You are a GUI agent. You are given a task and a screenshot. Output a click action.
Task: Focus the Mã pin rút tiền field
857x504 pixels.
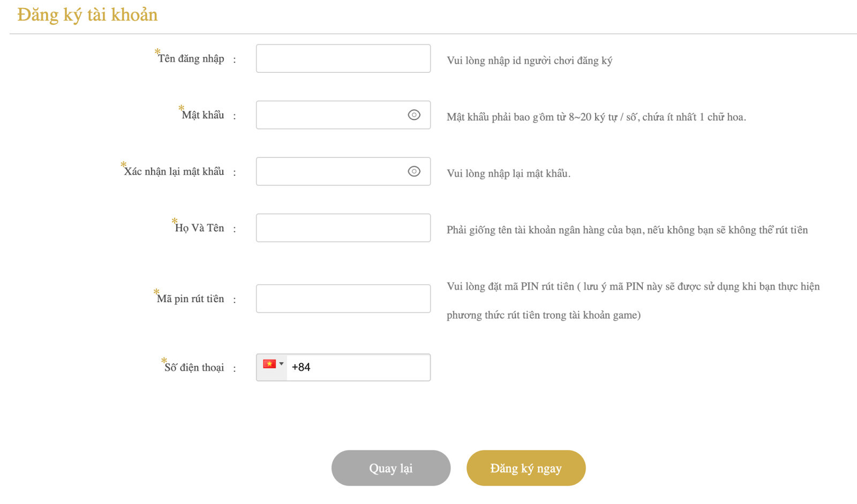coord(343,299)
